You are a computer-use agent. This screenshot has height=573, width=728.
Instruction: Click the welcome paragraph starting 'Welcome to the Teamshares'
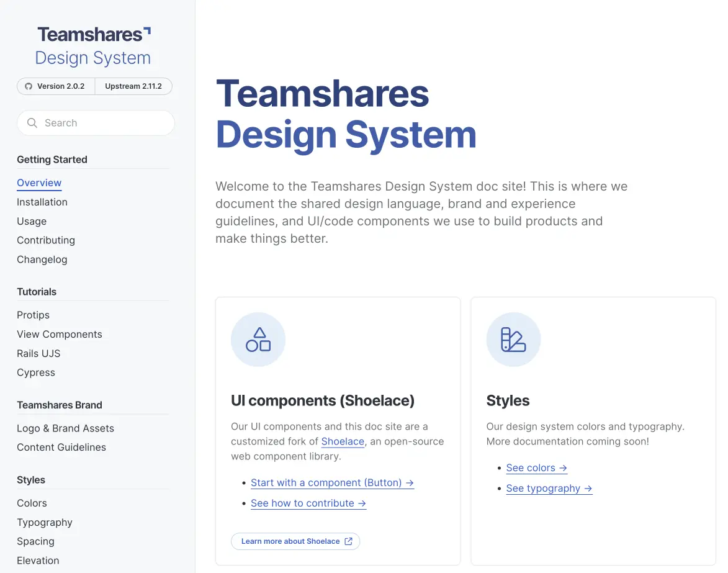421,213
